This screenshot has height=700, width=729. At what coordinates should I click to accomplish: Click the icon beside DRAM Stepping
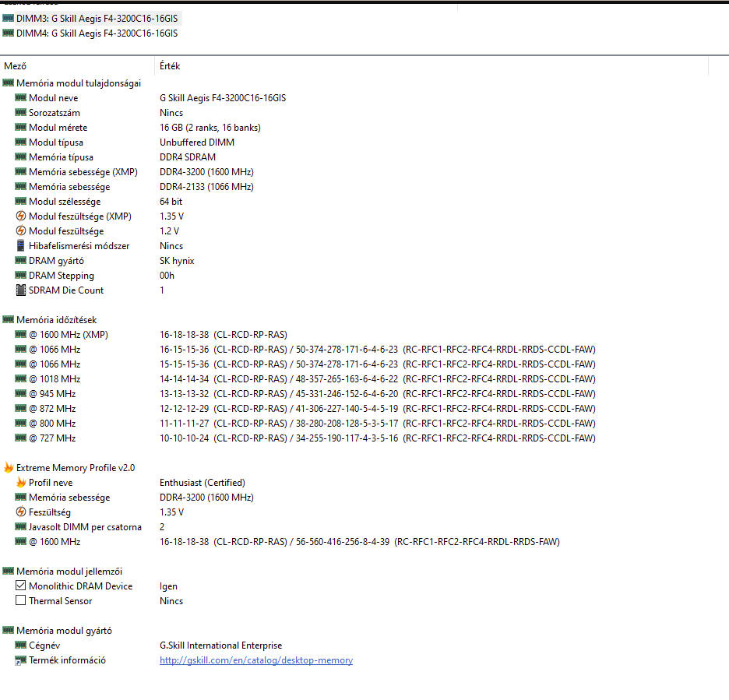click(x=20, y=275)
